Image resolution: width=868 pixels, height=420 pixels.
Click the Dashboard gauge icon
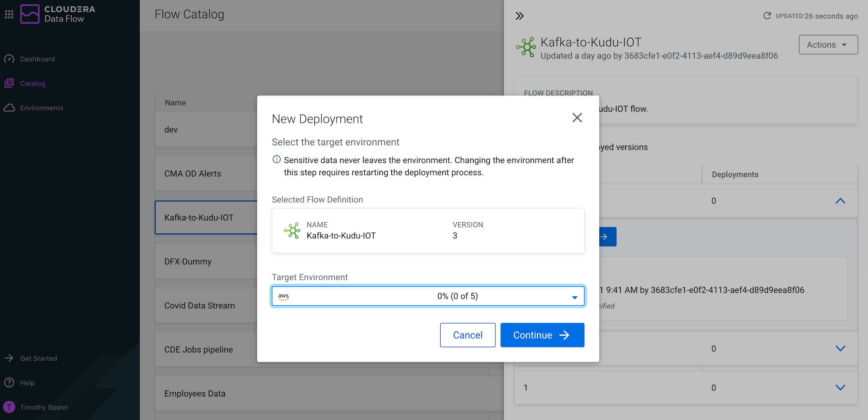pos(9,59)
